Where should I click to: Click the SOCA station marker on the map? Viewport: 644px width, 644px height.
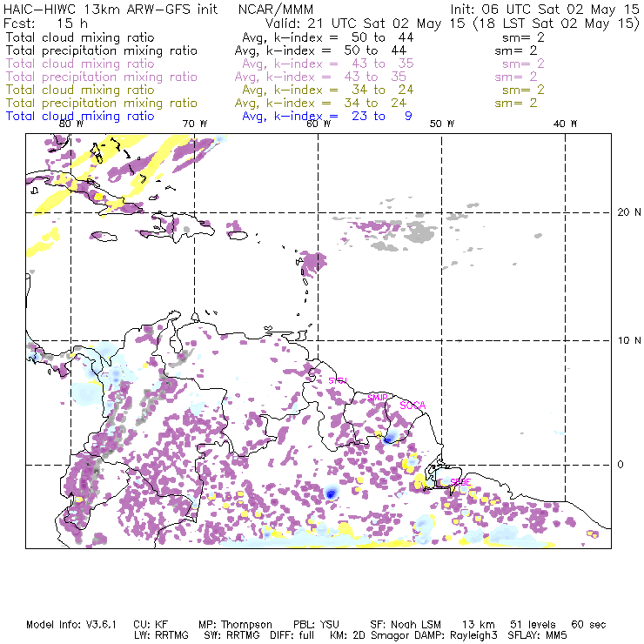413,406
